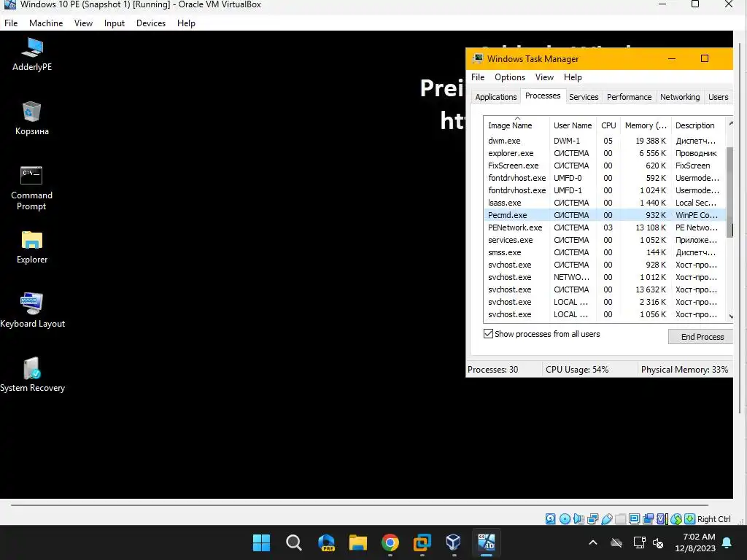The width and height of the screenshot is (747, 560).
Task: Select the lsass.exe process row
Action: (605, 203)
